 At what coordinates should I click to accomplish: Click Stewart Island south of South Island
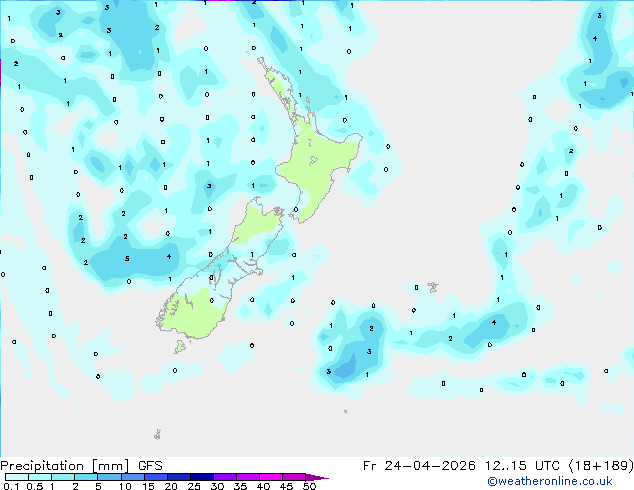click(x=180, y=346)
